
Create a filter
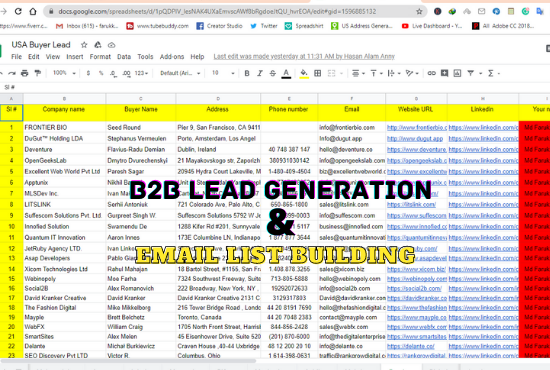[x=471, y=73]
